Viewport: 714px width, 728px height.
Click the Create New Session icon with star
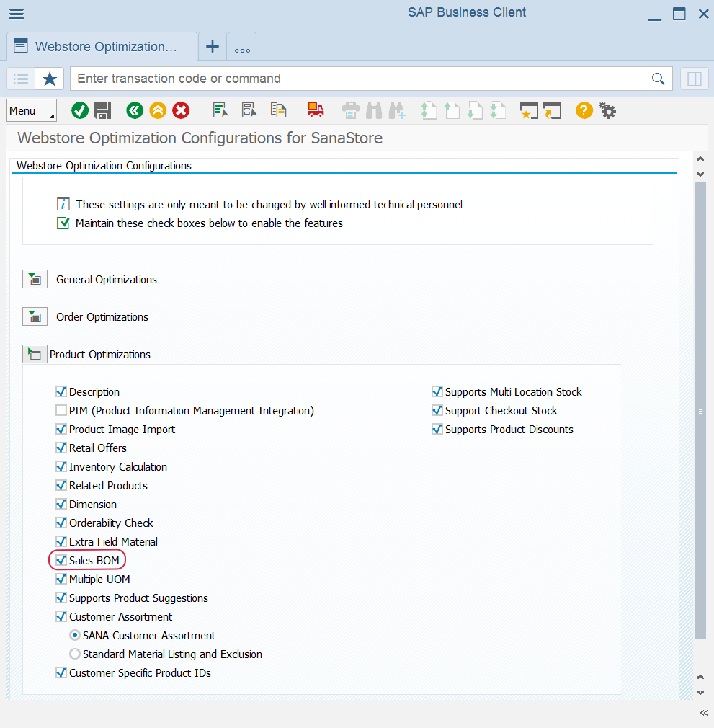pyautogui.click(x=529, y=110)
